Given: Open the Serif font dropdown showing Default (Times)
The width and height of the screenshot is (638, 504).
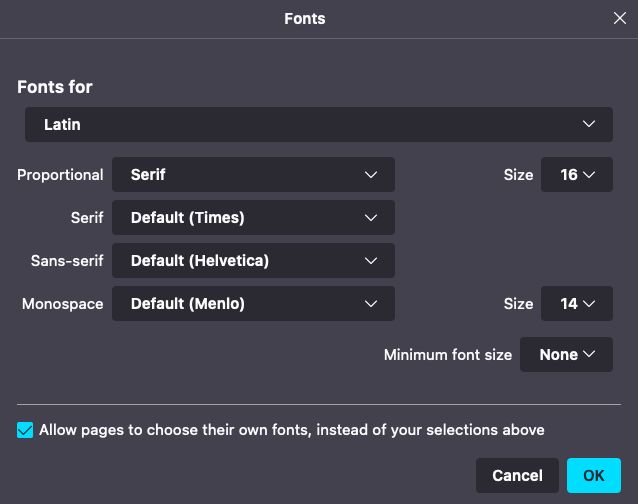Looking at the screenshot, I should click(x=253, y=218).
